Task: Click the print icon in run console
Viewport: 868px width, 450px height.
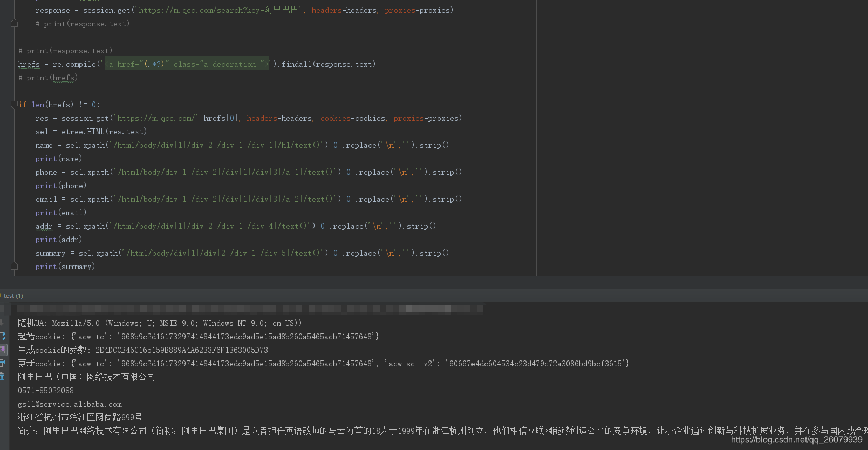Action: pos(3,363)
